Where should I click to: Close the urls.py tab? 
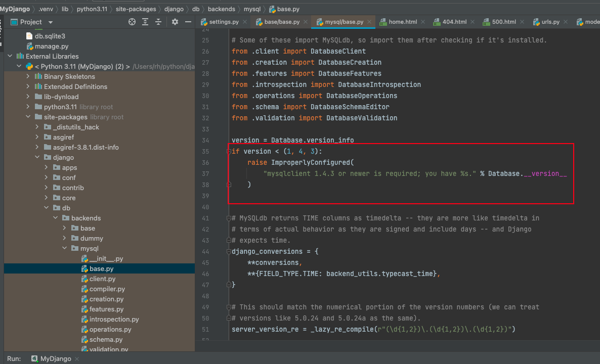[566, 22]
